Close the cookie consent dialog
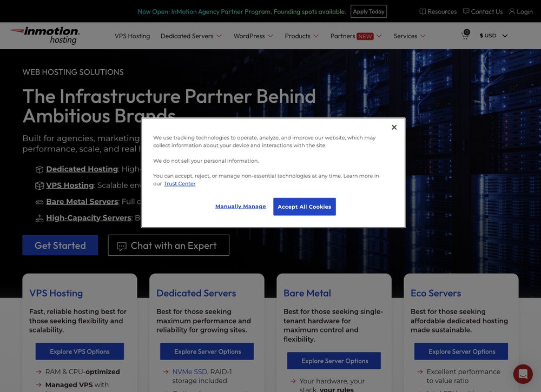Image resolution: width=541 pixels, height=392 pixels. pyautogui.click(x=394, y=127)
